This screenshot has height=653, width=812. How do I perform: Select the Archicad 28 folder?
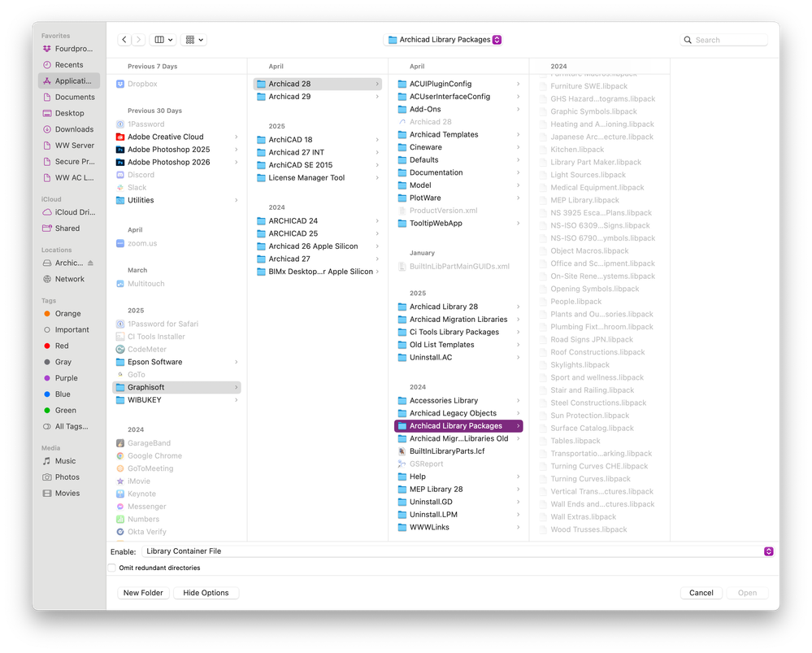coord(318,84)
